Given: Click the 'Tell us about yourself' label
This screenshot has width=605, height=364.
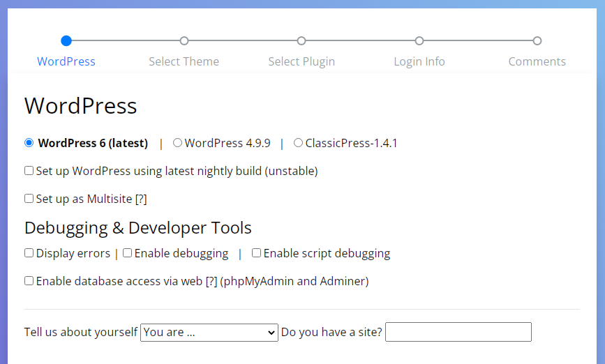Looking at the screenshot, I should [x=81, y=332].
